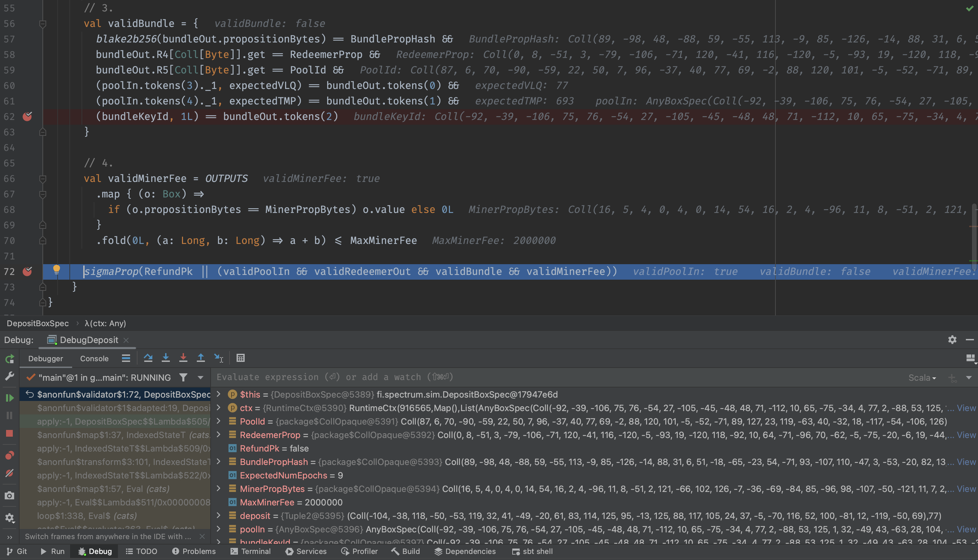Image resolution: width=978 pixels, height=560 pixels.
Task: Toggle breakpoint on line 62
Action: 27,117
